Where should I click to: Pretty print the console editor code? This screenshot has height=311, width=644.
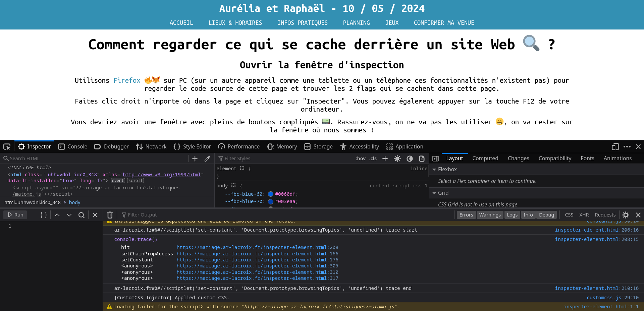click(x=44, y=215)
